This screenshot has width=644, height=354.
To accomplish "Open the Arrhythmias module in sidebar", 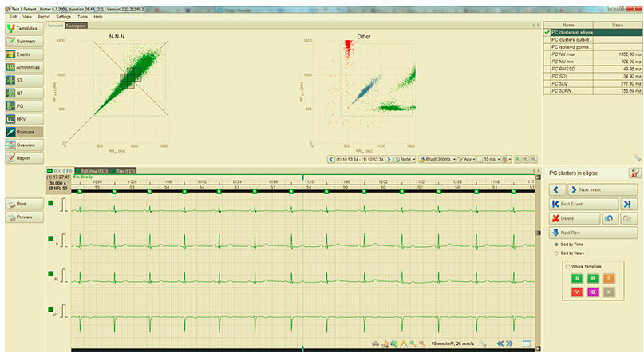I will [x=23, y=67].
